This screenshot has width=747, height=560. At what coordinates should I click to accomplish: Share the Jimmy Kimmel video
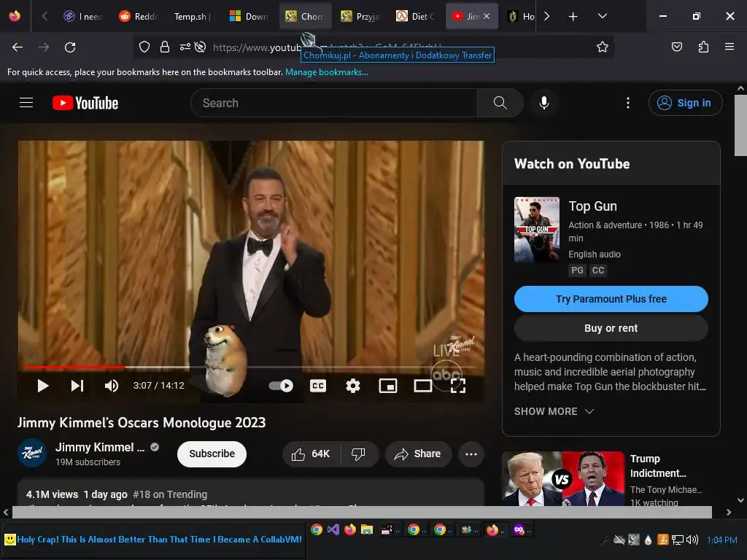(418, 454)
